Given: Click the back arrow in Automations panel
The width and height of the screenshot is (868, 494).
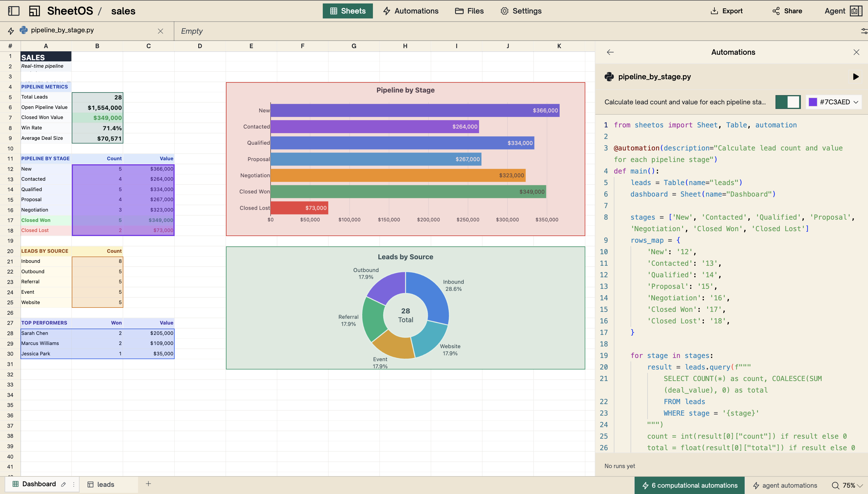Looking at the screenshot, I should [x=610, y=52].
